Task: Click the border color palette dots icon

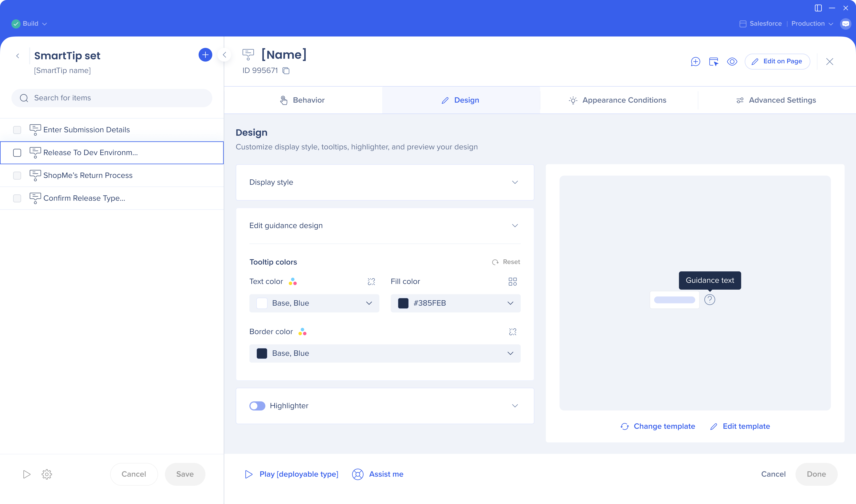Action: pos(303,331)
